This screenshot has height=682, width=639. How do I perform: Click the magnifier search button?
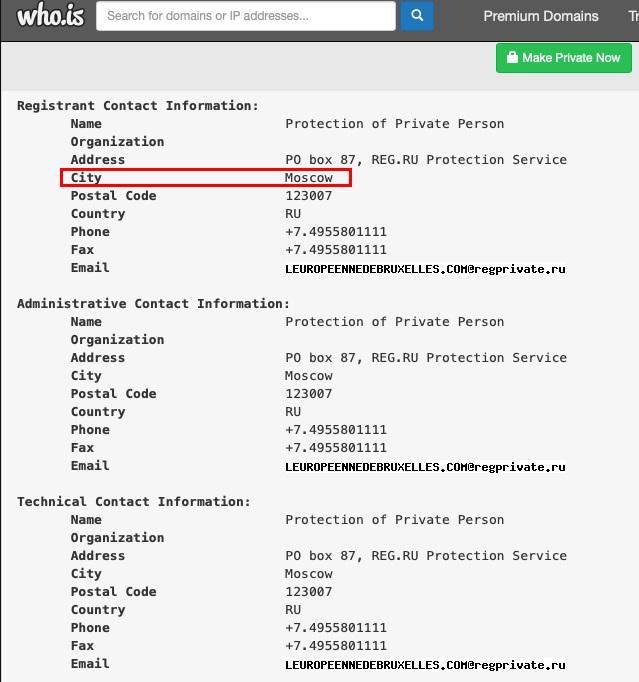point(417,16)
